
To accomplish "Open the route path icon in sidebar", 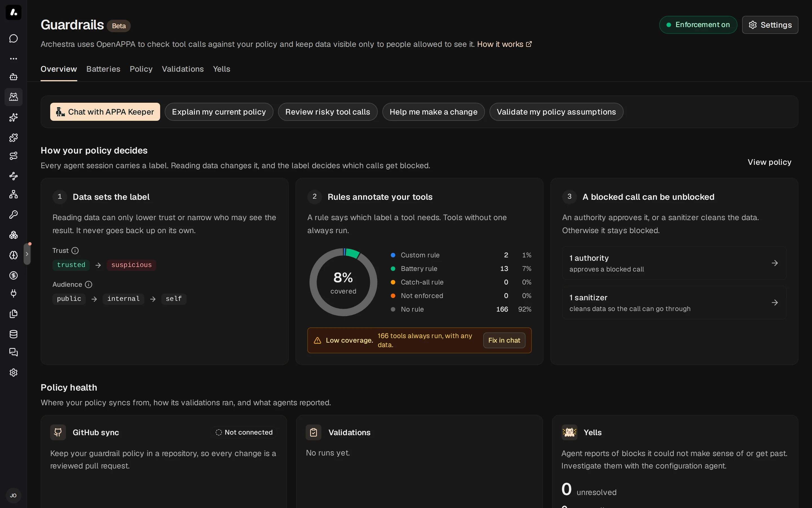I will pyautogui.click(x=14, y=156).
